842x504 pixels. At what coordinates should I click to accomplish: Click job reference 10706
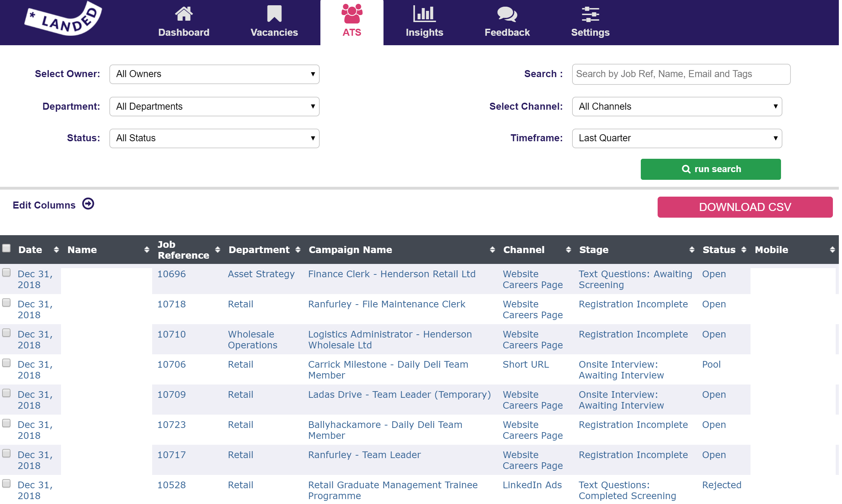tap(171, 365)
